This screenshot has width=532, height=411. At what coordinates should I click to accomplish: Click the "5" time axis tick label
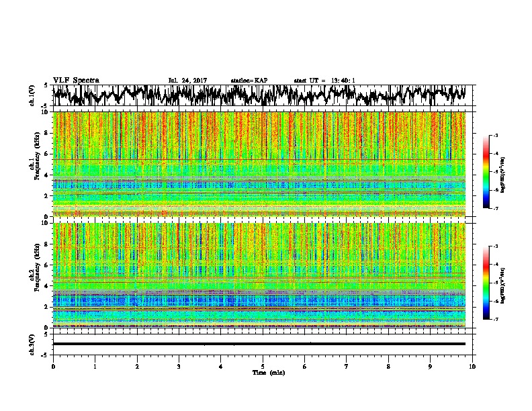[263, 367]
